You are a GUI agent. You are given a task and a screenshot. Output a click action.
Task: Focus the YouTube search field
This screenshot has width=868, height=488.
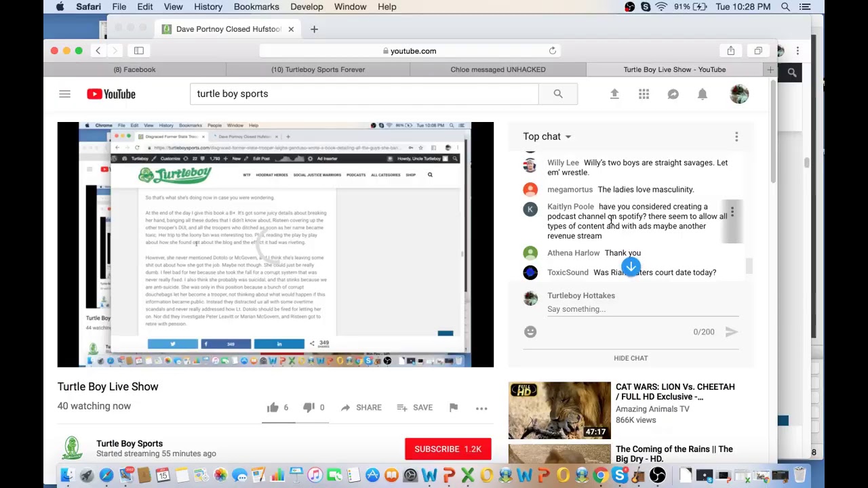coord(364,94)
